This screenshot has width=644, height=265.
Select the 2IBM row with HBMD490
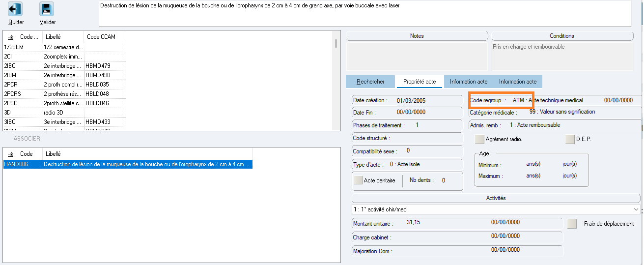(64, 75)
